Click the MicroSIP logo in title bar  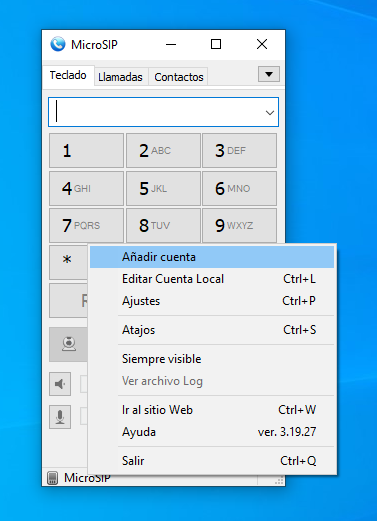pos(58,44)
